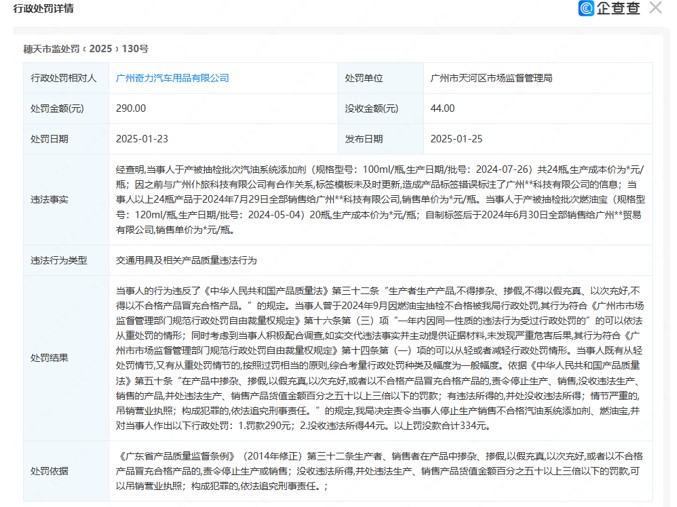This screenshot has width=677, height=507.
Task: Click 广州市天河区市场监督管理局 penalty authority value
Action: click(x=491, y=78)
